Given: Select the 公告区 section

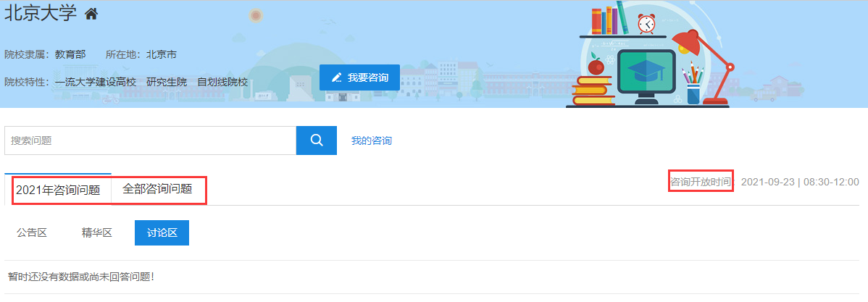Looking at the screenshot, I should coord(32,232).
